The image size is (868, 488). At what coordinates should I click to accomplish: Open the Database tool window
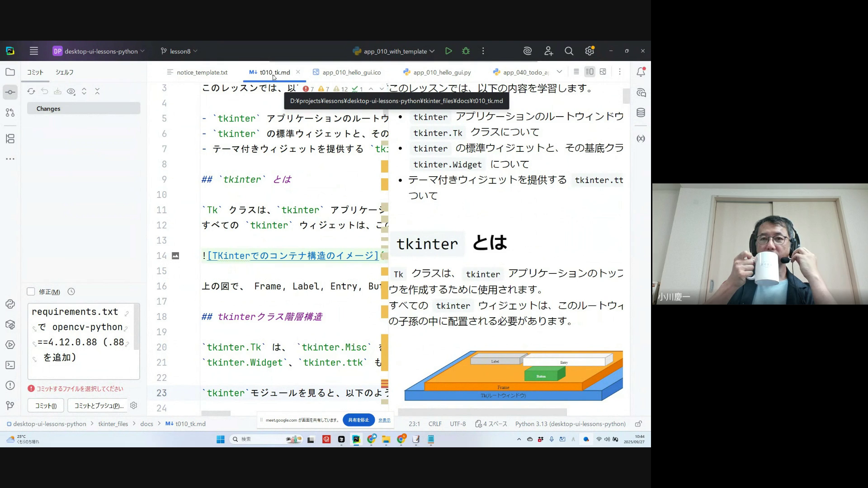pos(641,113)
